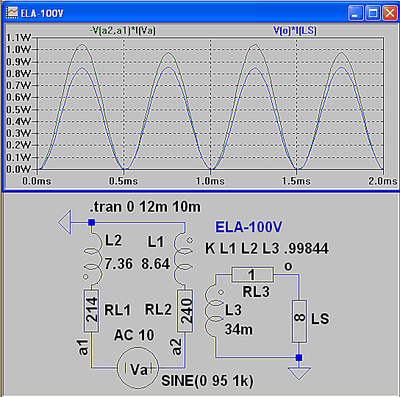Select the V(o)*I(LS) trace label

point(295,31)
